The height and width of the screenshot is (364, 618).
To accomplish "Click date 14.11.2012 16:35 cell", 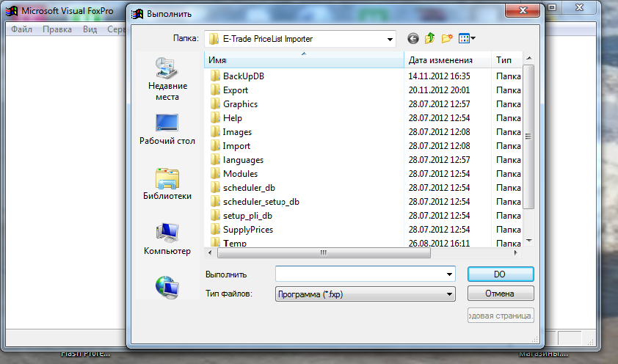I will (439, 76).
